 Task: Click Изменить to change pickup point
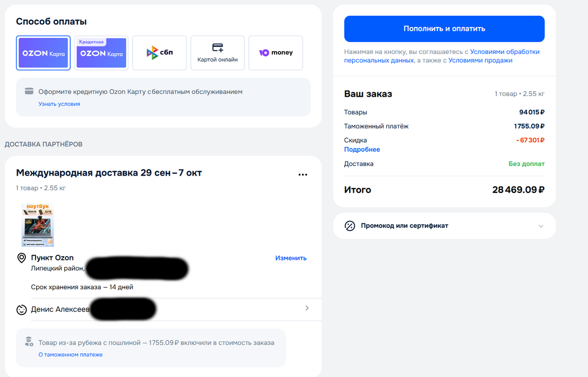[x=291, y=258]
